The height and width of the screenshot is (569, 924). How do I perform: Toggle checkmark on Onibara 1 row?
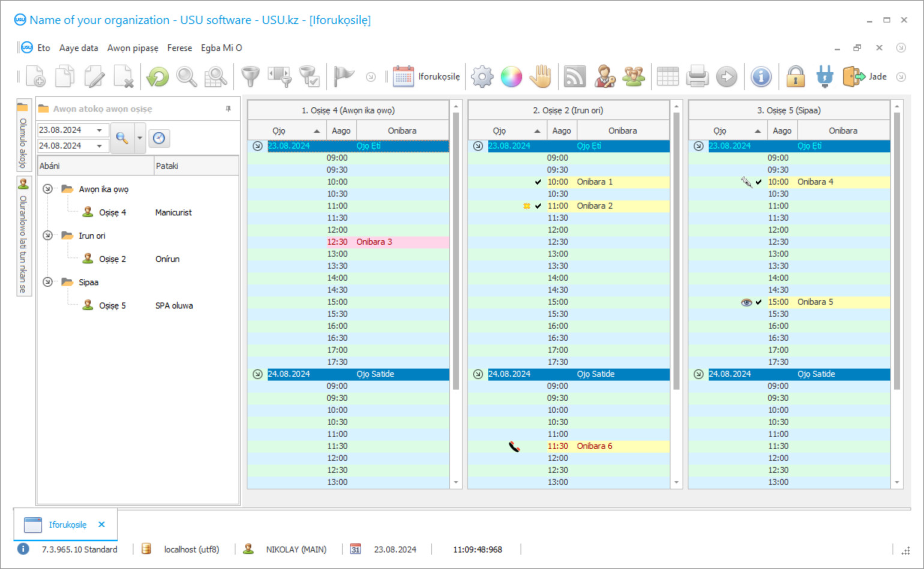[538, 182]
